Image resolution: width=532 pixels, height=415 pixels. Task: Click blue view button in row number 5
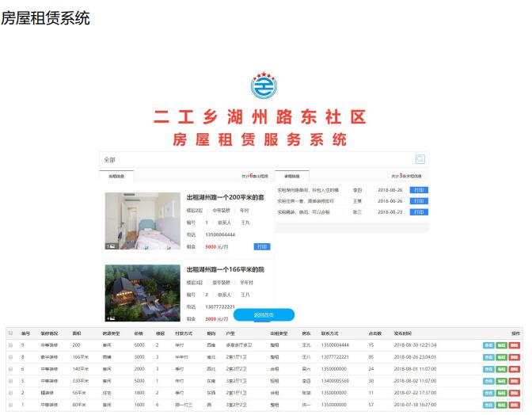pyautogui.click(x=488, y=381)
